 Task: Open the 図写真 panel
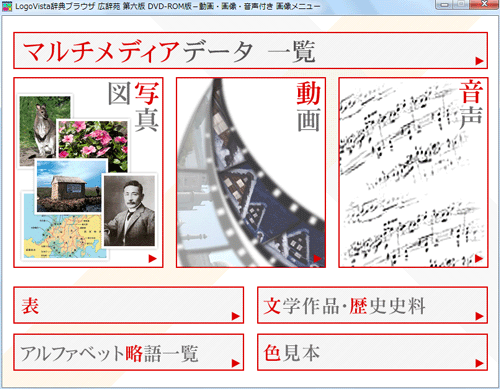[x=88, y=173]
